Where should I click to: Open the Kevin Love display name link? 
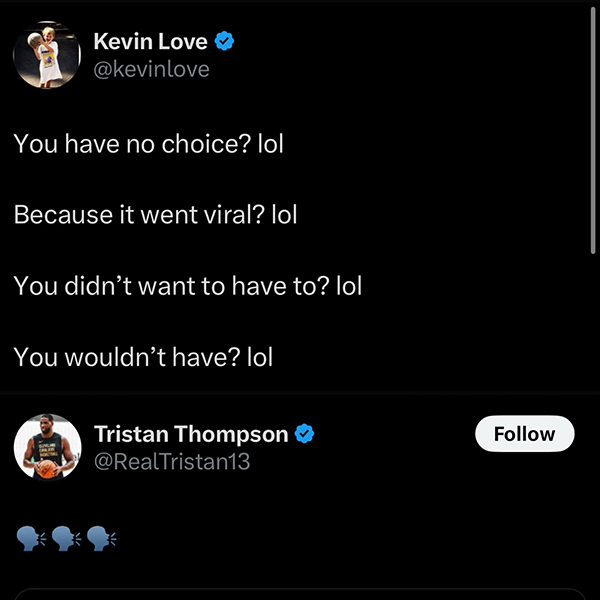point(150,42)
